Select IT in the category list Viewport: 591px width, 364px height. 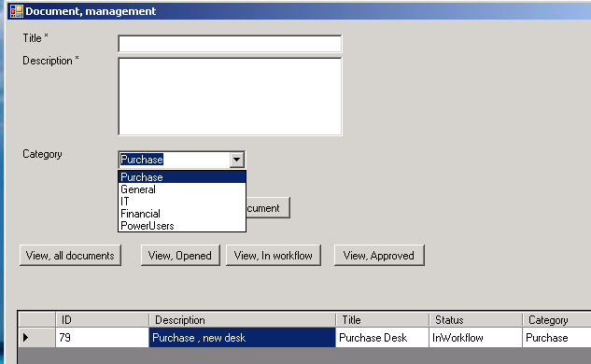pyautogui.click(x=182, y=202)
